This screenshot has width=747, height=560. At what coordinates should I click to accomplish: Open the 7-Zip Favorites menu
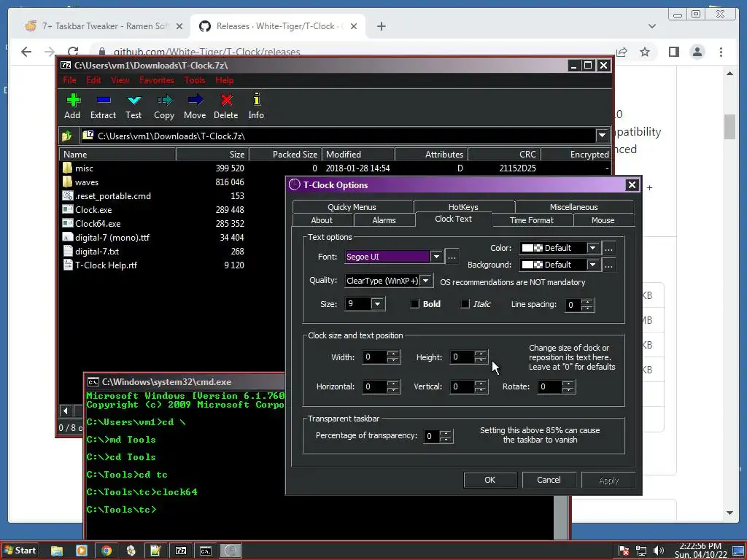point(156,80)
